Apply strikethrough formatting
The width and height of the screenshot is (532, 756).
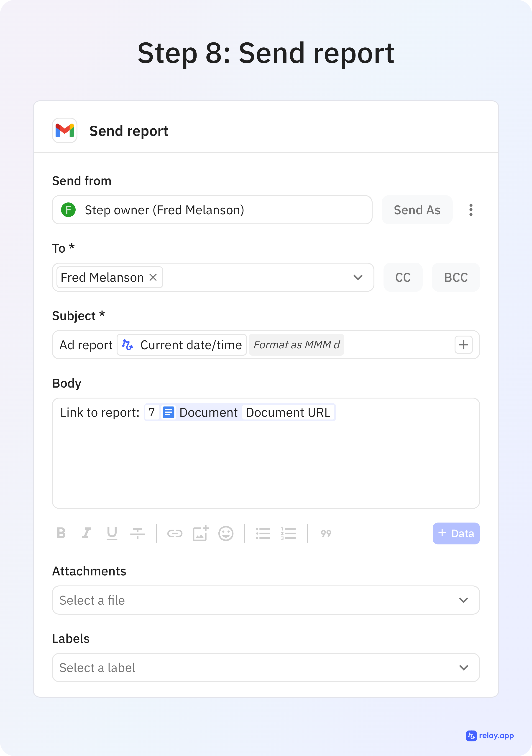[137, 533]
